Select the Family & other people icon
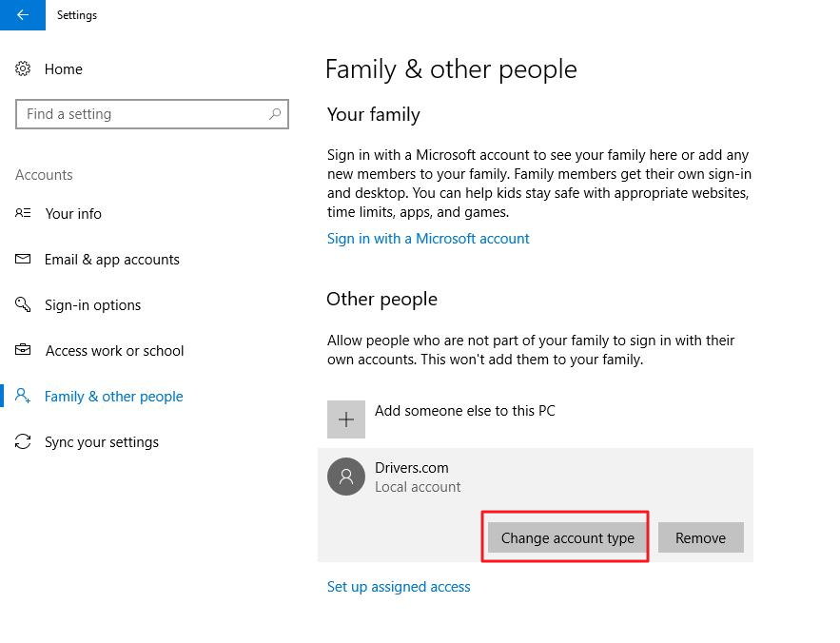 (24, 396)
